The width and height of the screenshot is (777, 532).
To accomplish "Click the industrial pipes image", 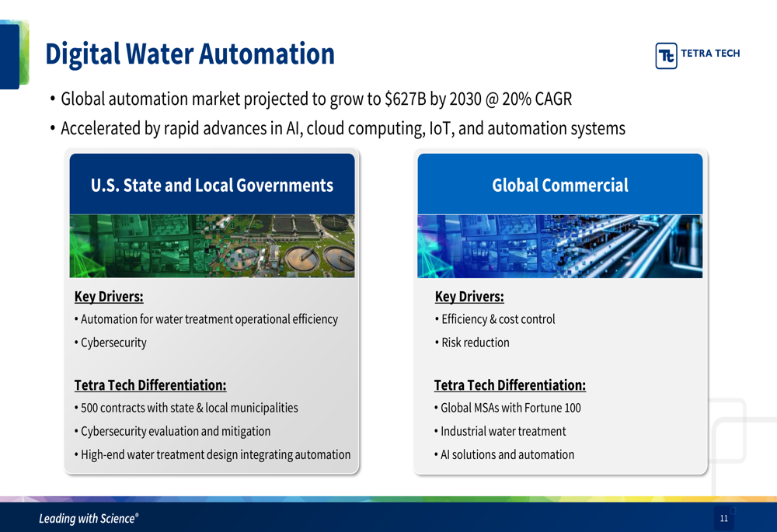I will (x=559, y=246).
